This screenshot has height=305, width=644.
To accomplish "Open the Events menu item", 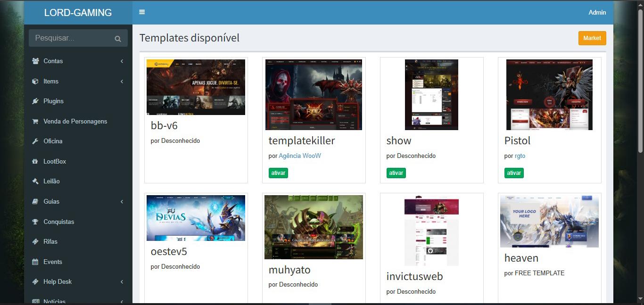I will point(78,262).
